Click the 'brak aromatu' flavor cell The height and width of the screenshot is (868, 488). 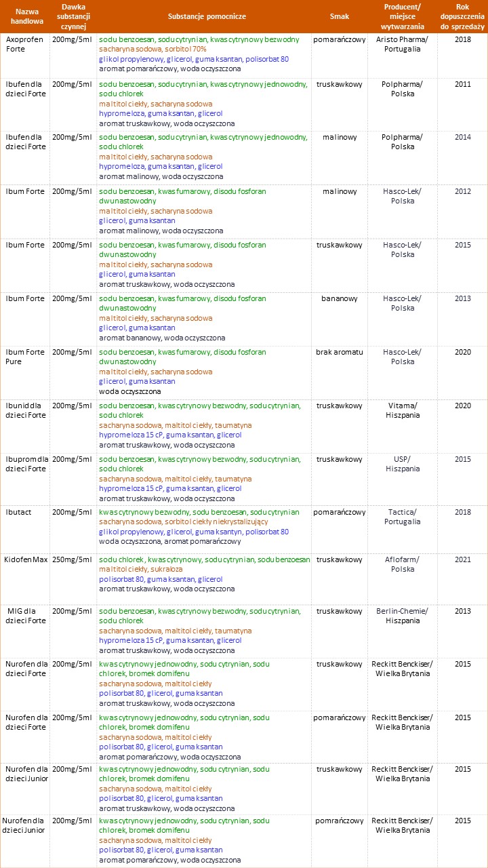(x=339, y=352)
